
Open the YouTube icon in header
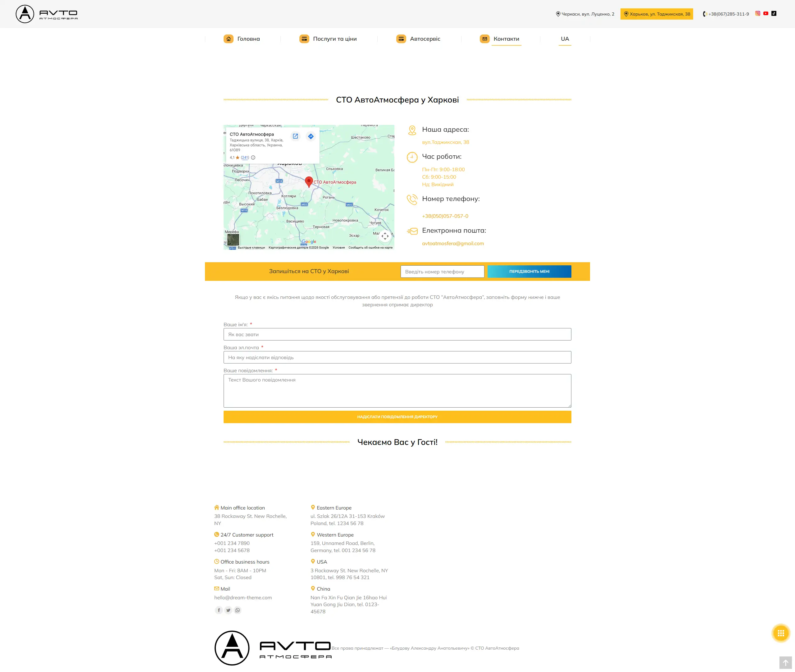coord(766,13)
